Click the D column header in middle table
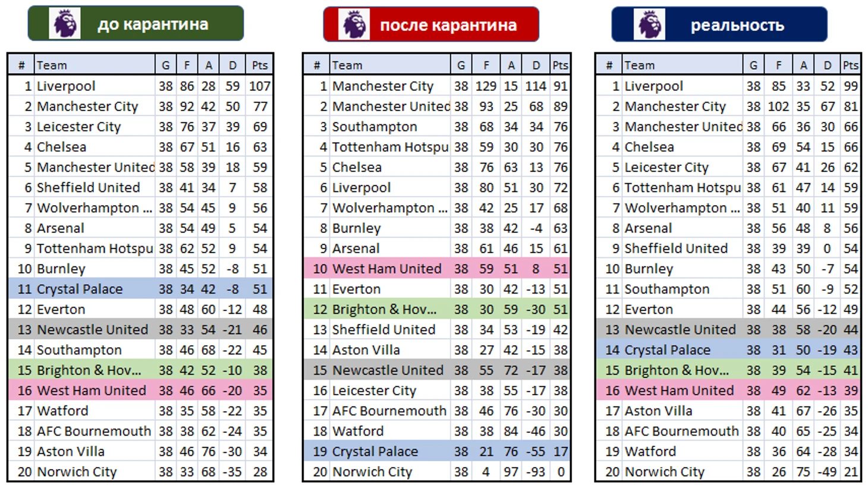Image resolution: width=868 pixels, height=488 pixels. pyautogui.click(x=536, y=65)
